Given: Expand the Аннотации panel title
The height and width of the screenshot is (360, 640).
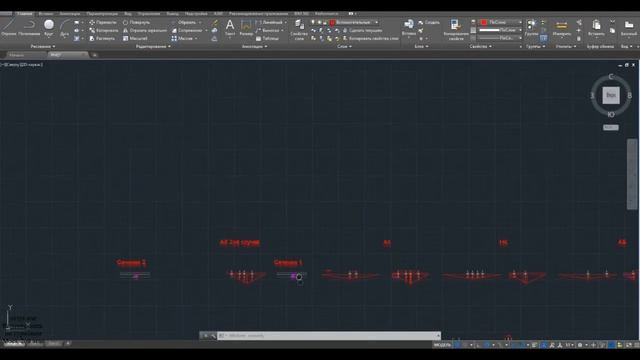Looking at the screenshot, I should coord(254,47).
